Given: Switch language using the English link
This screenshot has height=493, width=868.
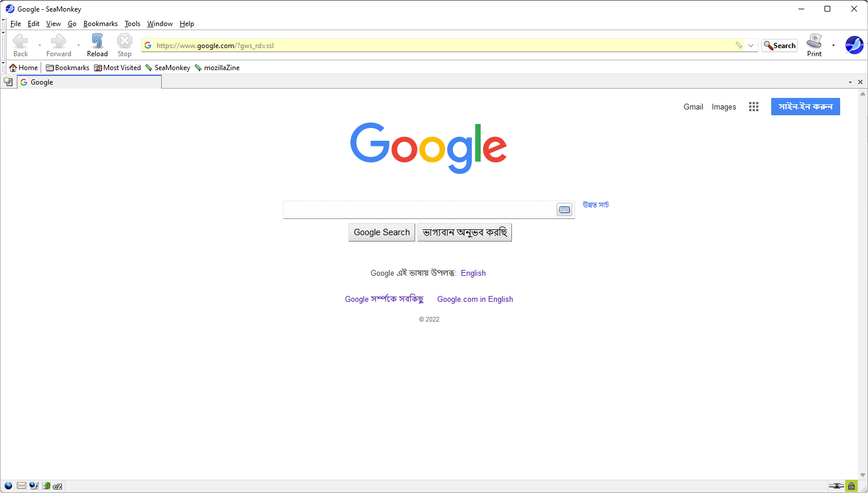Looking at the screenshot, I should point(473,273).
